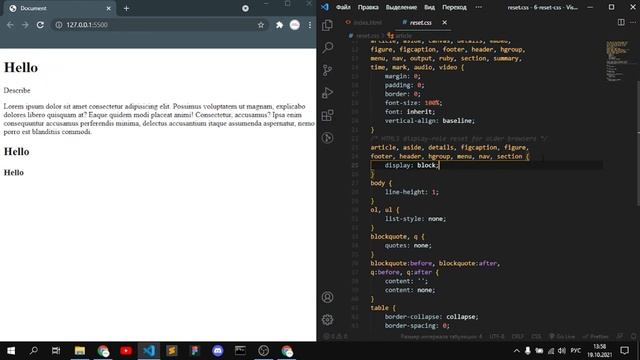
Task: Click the code minimap in VS Code
Action: (618, 61)
